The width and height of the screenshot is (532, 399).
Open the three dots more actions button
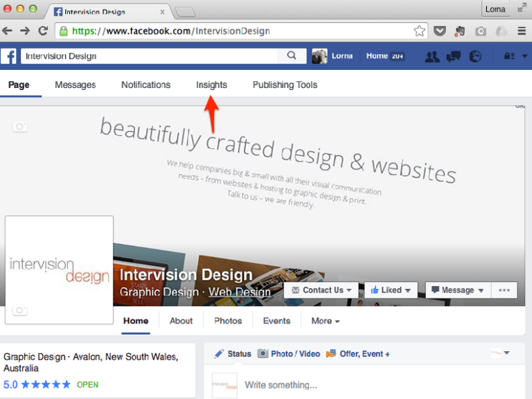[x=504, y=290]
